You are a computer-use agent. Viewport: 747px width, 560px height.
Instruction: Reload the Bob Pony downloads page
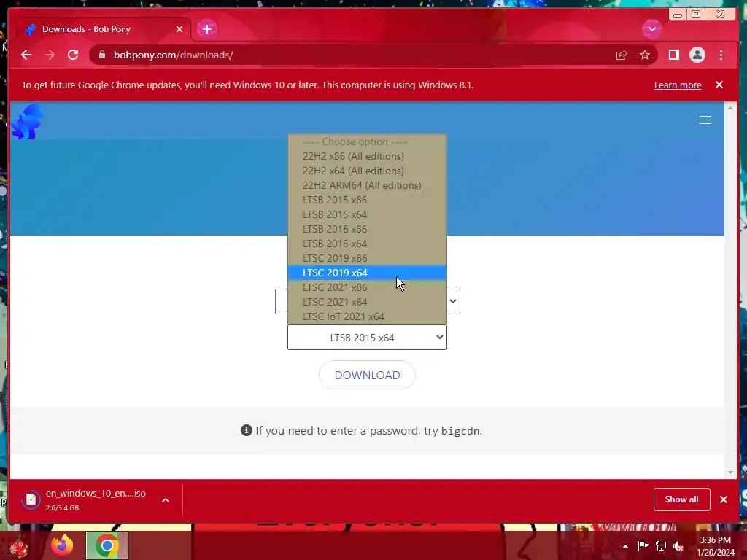pyautogui.click(x=73, y=55)
